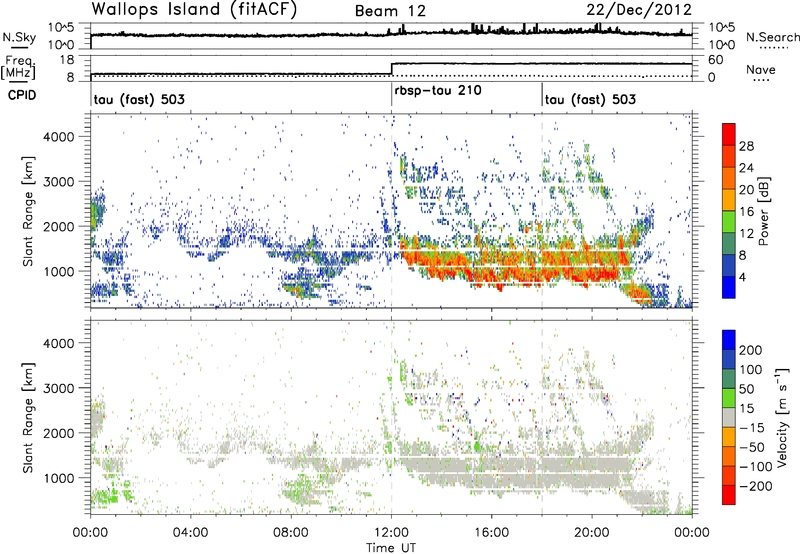
Task: Click the 'Slant Range [km]' label of the power panel
Action: coord(29,211)
